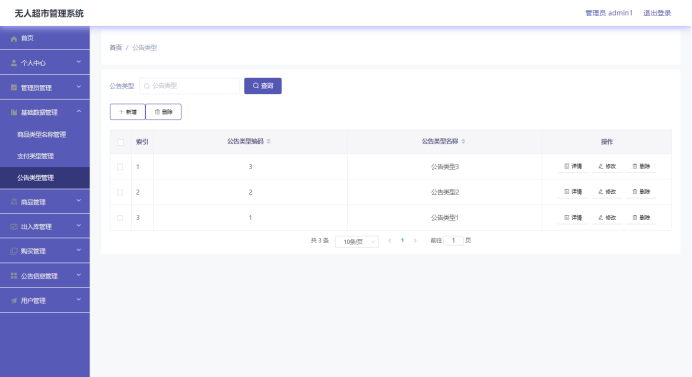Collapse 基础数据管理 with its up chevron
The image size is (692, 377).
click(x=79, y=111)
